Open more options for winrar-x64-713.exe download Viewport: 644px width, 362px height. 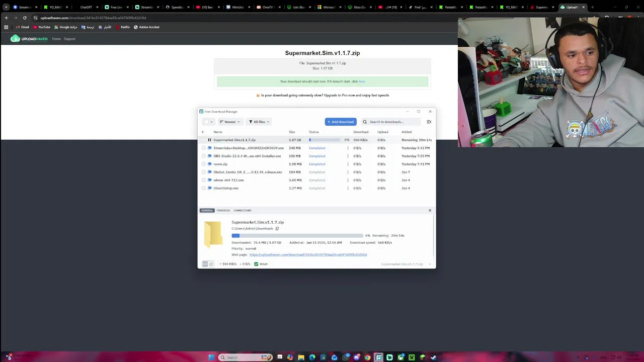[348, 180]
